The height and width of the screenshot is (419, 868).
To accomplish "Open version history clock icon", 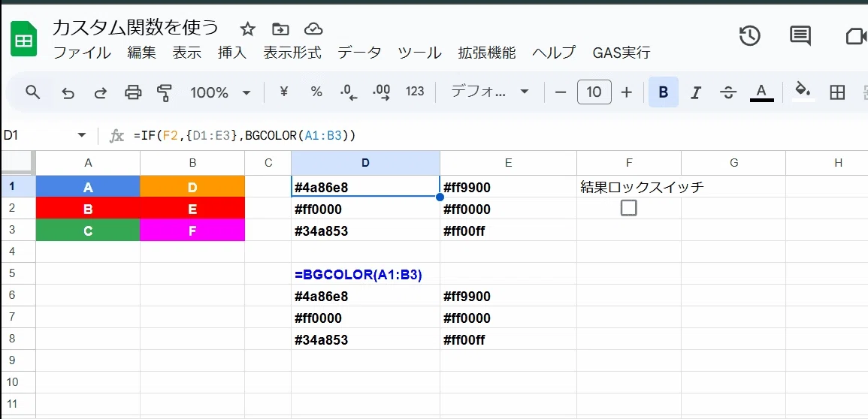I will [749, 36].
